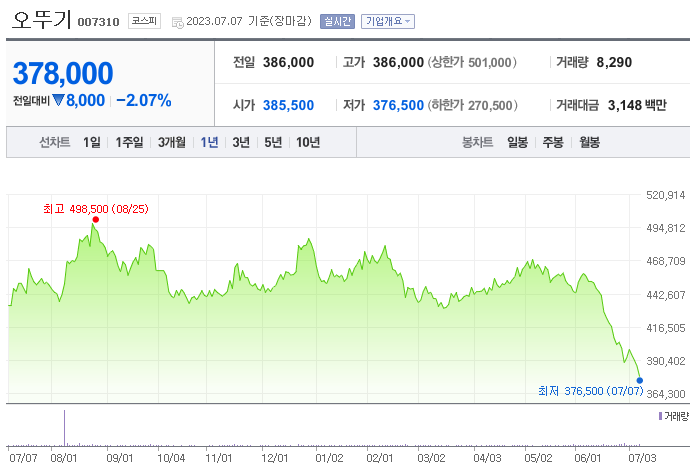
Task: Click the 07/03 x-axis date label
Action: click(x=642, y=458)
